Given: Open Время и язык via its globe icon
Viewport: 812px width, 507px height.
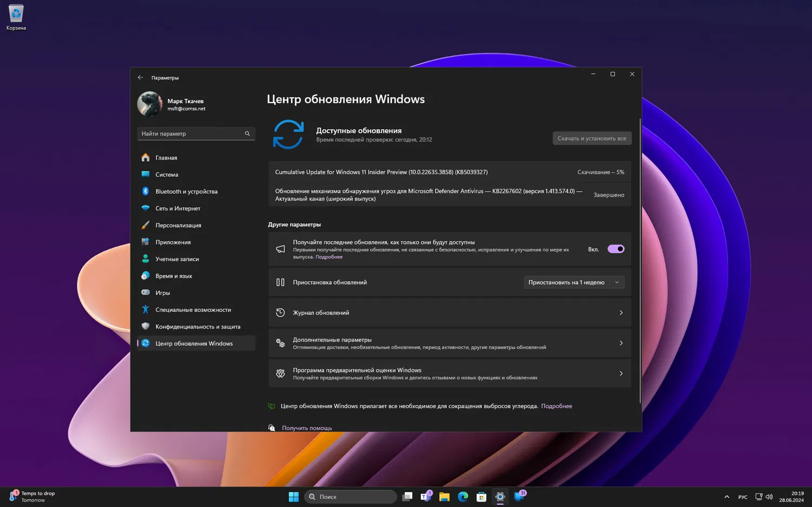Looking at the screenshot, I should [146, 276].
